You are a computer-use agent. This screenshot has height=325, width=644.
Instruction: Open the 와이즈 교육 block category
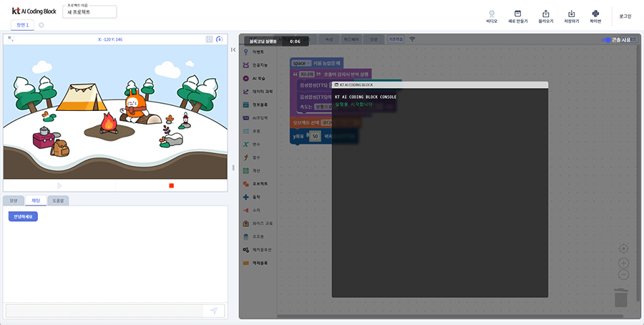(x=257, y=223)
